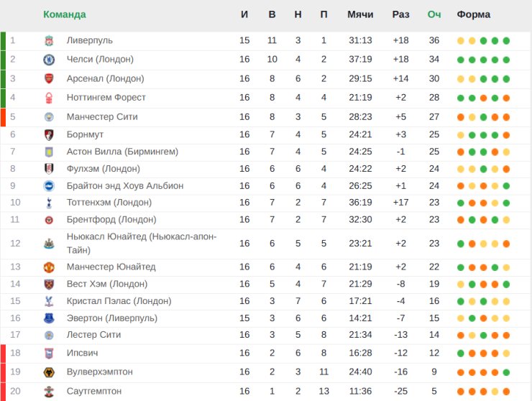Click the Everton club crest icon
The image size is (532, 401).
pyautogui.click(x=49, y=318)
